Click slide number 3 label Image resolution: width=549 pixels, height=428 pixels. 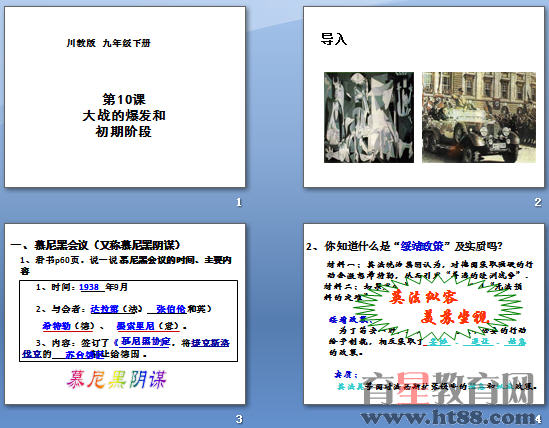[x=239, y=419]
